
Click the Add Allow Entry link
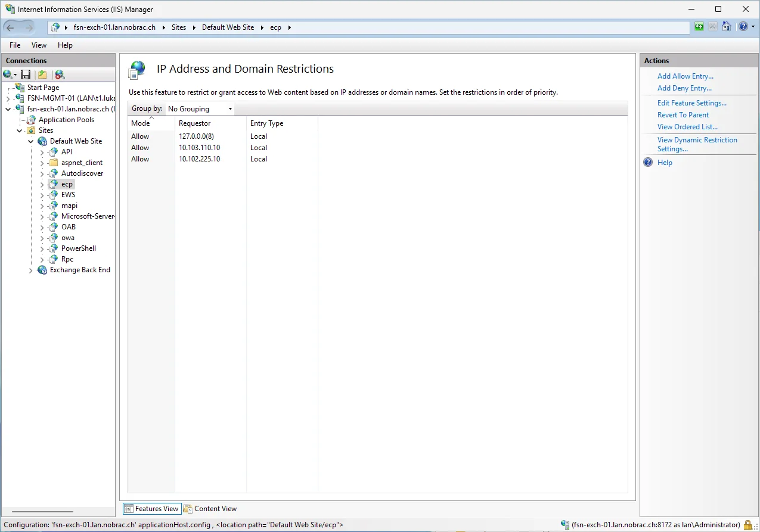click(685, 76)
